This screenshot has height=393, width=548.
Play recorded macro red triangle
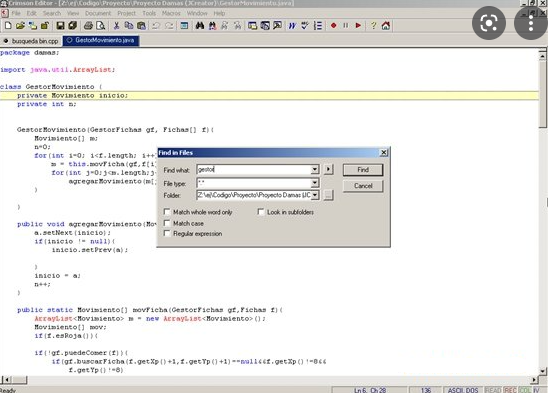point(358,26)
